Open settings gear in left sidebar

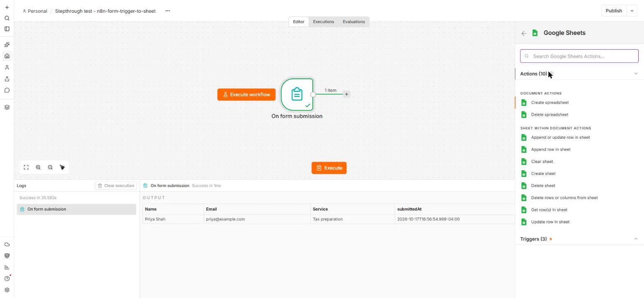[7, 290]
